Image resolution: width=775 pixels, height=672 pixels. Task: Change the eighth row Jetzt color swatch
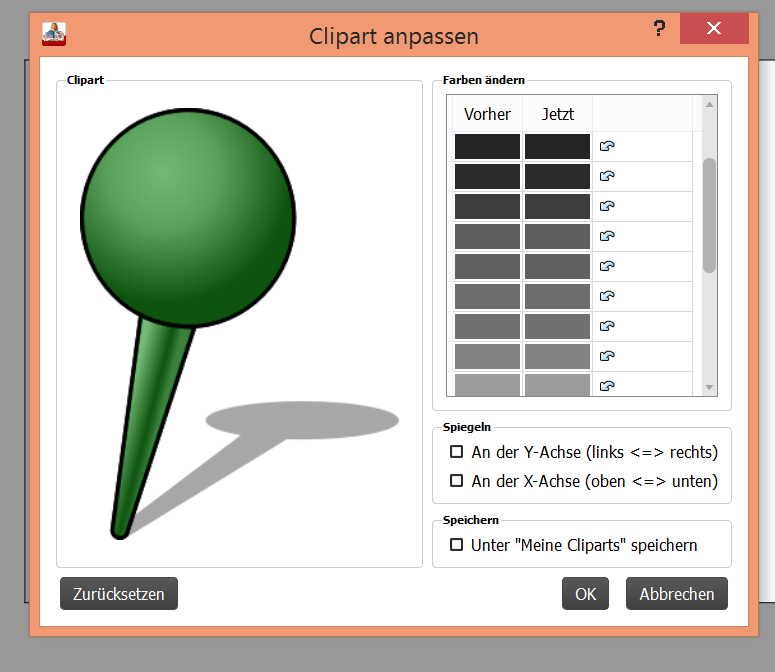(x=557, y=356)
